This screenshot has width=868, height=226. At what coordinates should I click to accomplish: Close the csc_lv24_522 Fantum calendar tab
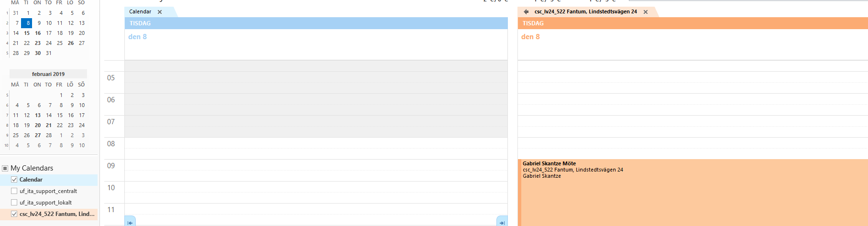click(646, 12)
